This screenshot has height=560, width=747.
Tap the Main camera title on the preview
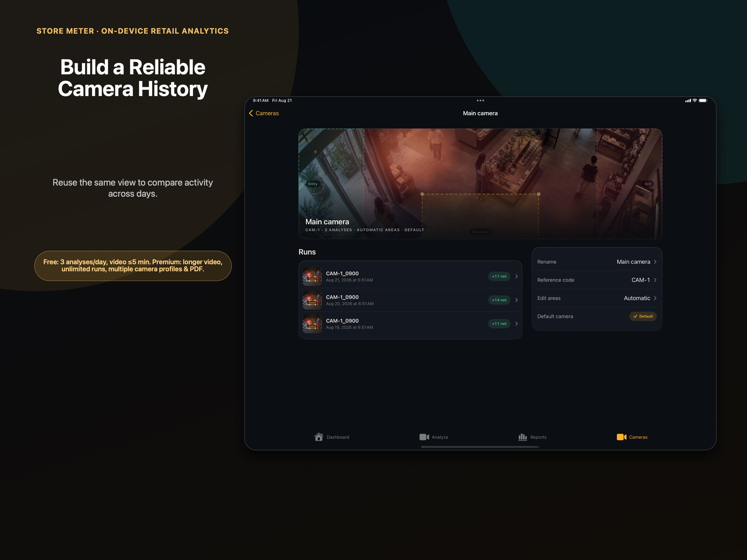click(x=327, y=222)
